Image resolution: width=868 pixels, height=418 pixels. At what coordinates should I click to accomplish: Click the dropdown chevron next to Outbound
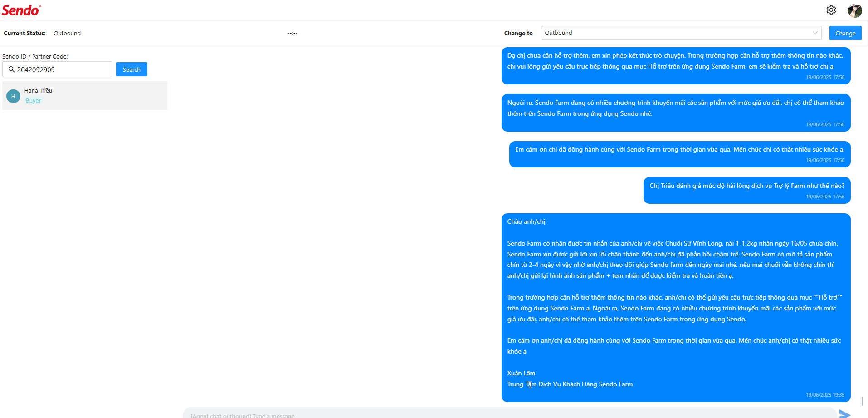pyautogui.click(x=815, y=33)
